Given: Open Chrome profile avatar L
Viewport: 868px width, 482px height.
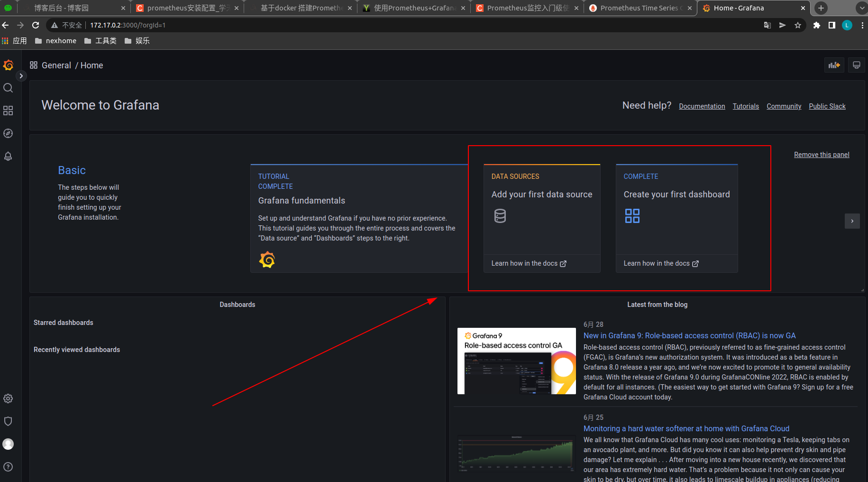Looking at the screenshot, I should click(x=847, y=25).
